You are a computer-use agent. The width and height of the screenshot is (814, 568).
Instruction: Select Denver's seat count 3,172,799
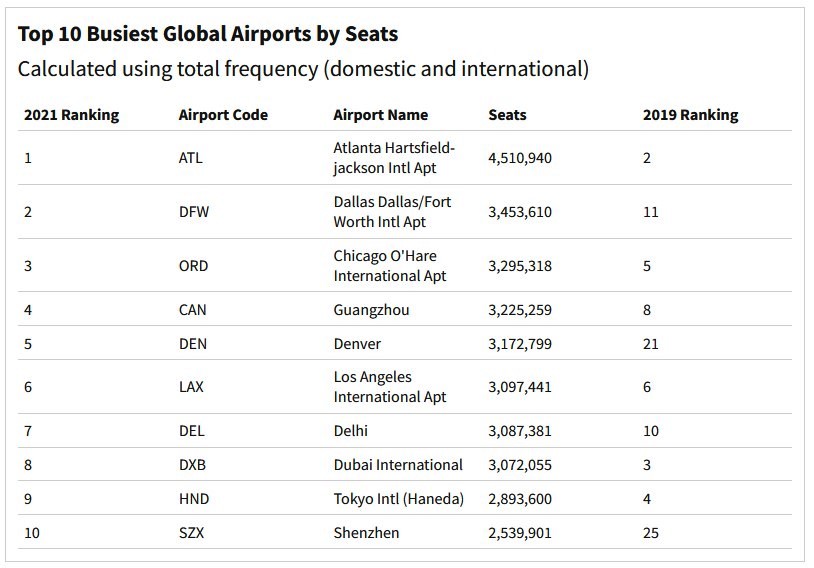pyautogui.click(x=520, y=344)
